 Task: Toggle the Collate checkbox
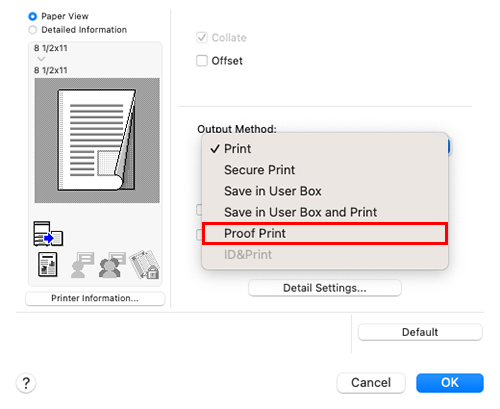[x=202, y=38]
